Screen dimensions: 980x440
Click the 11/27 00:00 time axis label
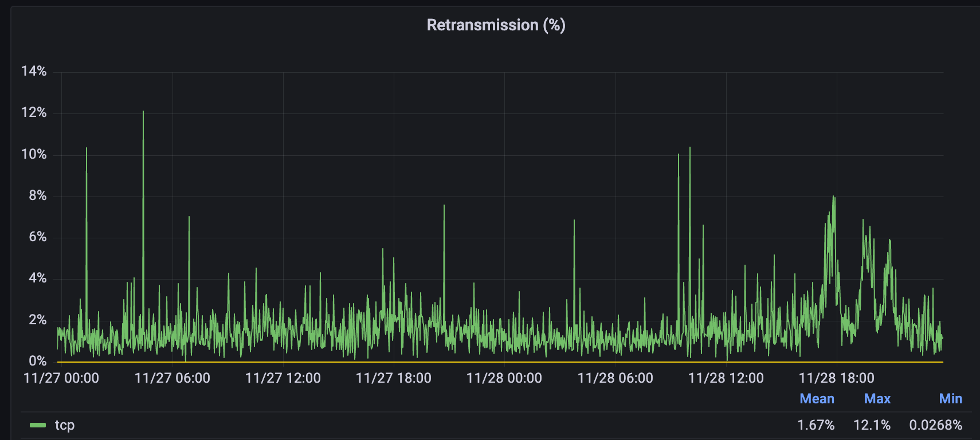click(61, 378)
